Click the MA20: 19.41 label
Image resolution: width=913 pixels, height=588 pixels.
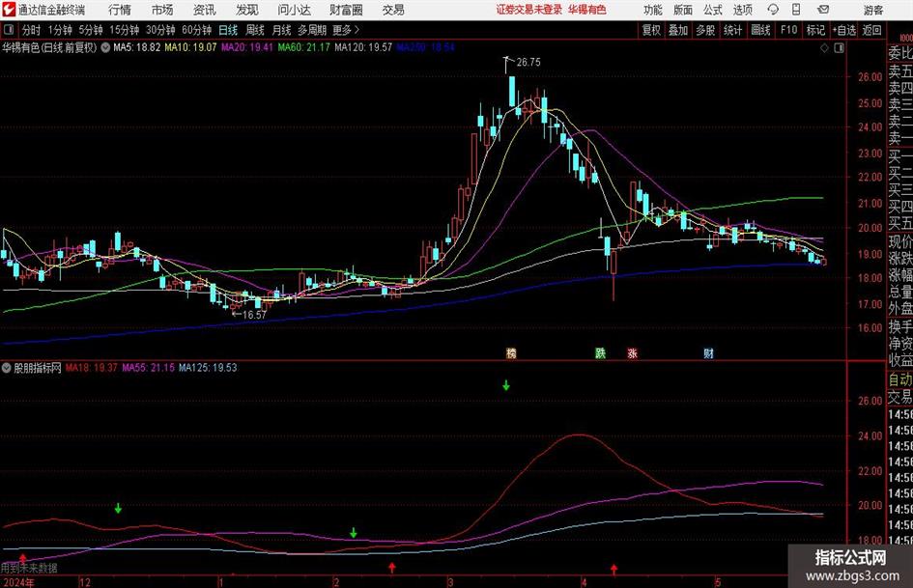tap(247, 47)
